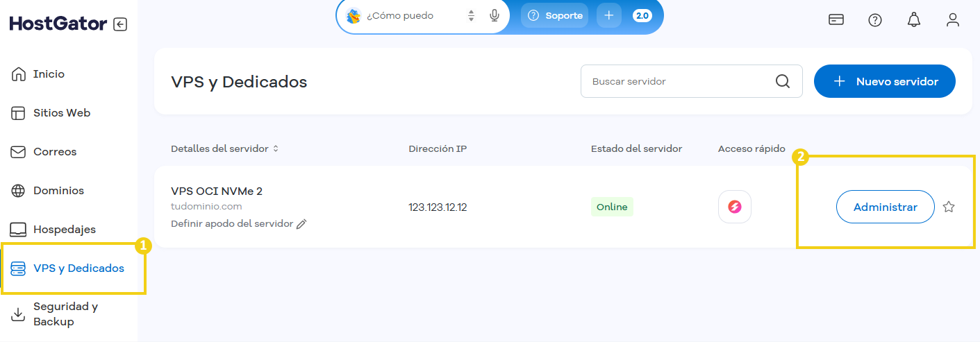Open the notifications bell

pos(914,20)
